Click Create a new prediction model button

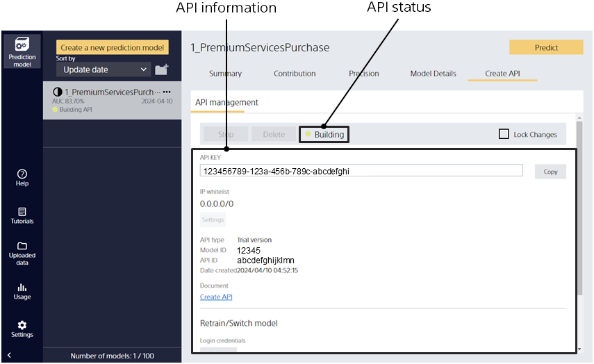(113, 48)
